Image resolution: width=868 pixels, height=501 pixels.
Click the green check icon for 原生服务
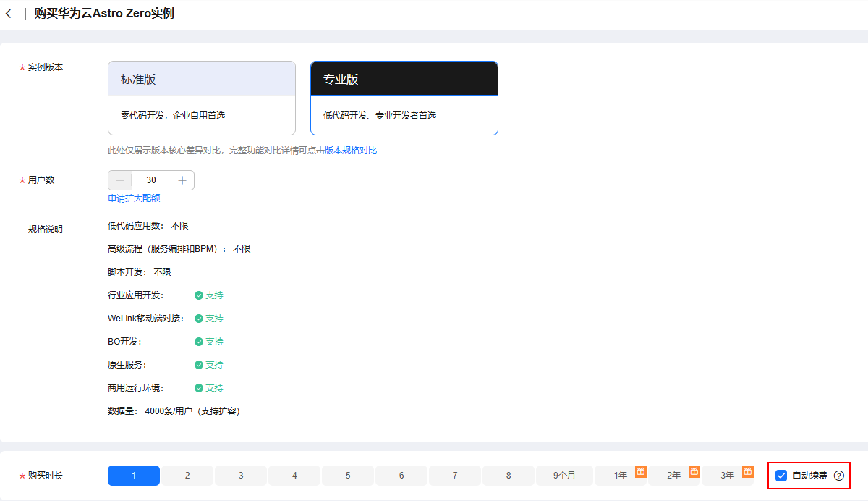[199, 365]
